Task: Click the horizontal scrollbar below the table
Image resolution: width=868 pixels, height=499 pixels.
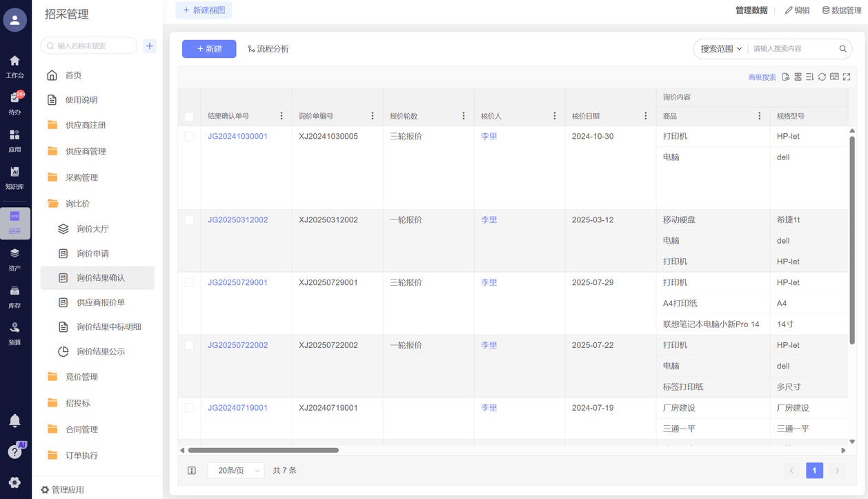Action: (263, 450)
